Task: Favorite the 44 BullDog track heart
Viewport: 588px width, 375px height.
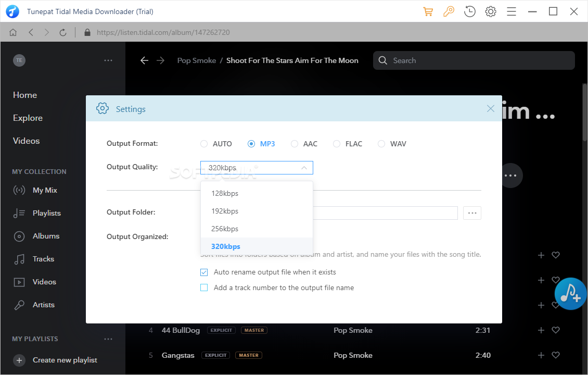Action: pos(556,330)
